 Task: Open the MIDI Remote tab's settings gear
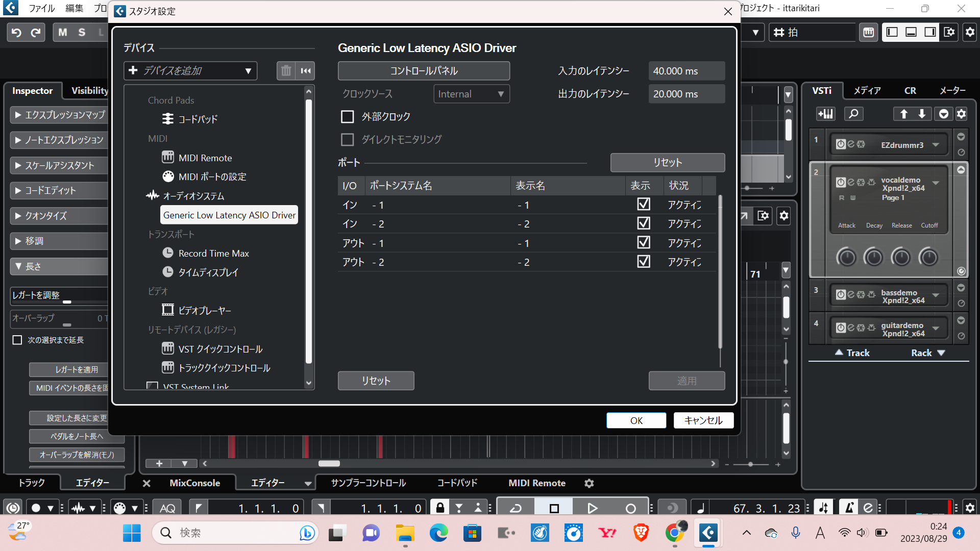(589, 483)
